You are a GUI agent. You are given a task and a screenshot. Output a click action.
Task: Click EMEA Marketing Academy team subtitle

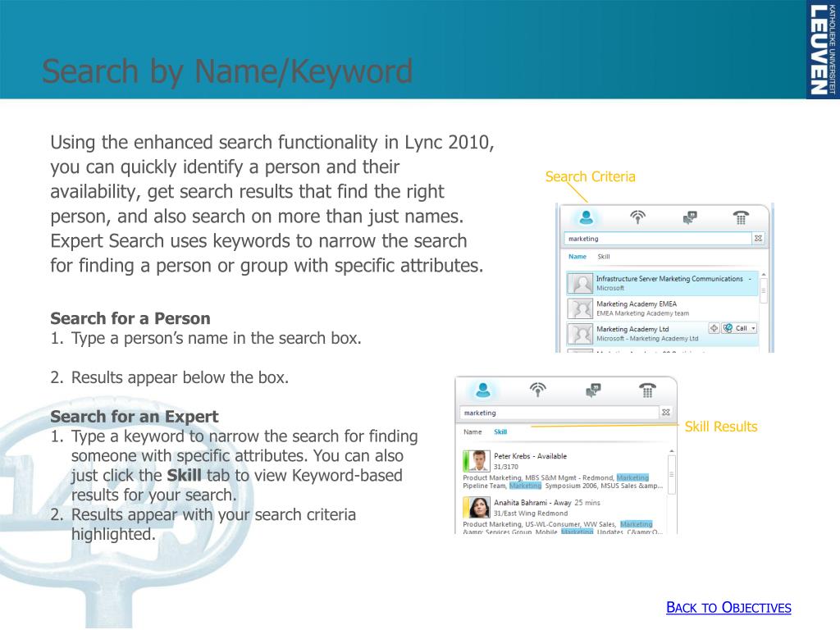[x=643, y=313]
